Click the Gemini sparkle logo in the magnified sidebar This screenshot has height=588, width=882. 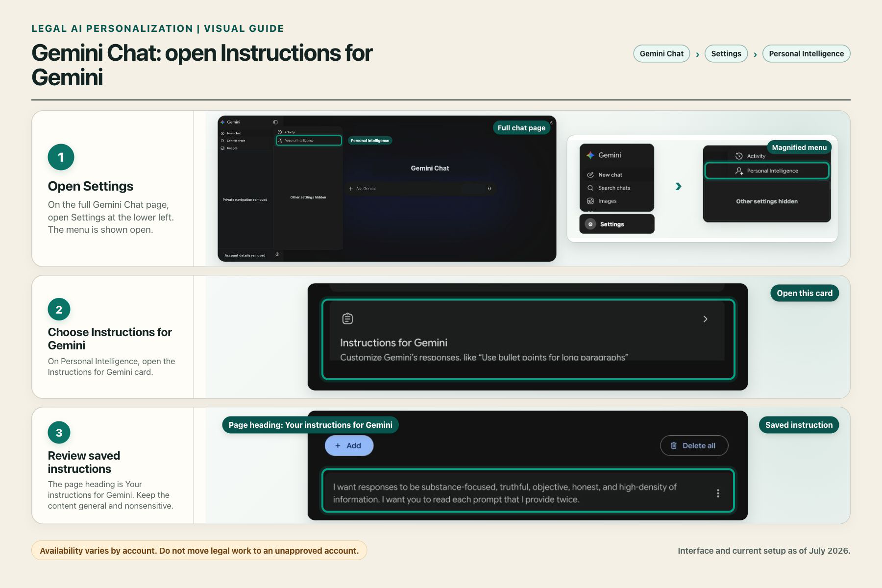590,155
